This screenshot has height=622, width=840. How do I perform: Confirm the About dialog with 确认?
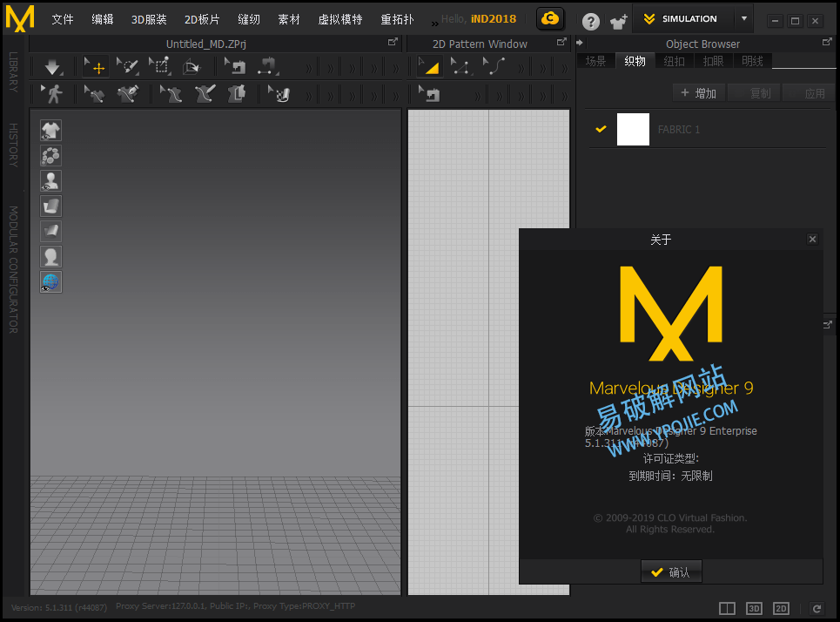coord(671,572)
